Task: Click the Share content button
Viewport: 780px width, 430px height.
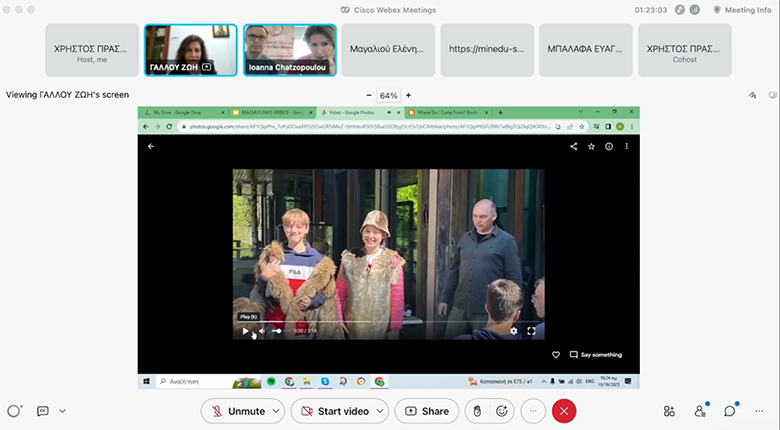Action: pyautogui.click(x=426, y=411)
